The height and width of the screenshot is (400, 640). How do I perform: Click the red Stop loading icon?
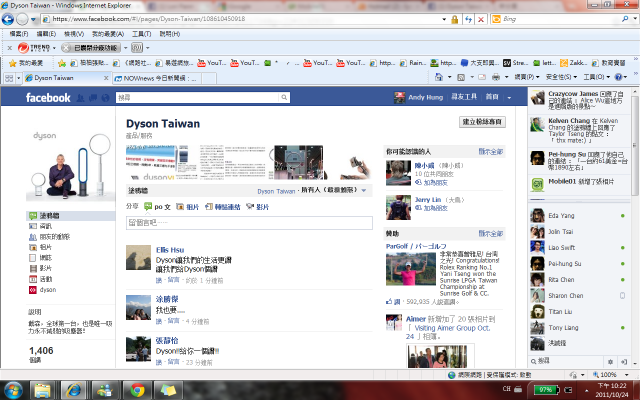(481, 19)
